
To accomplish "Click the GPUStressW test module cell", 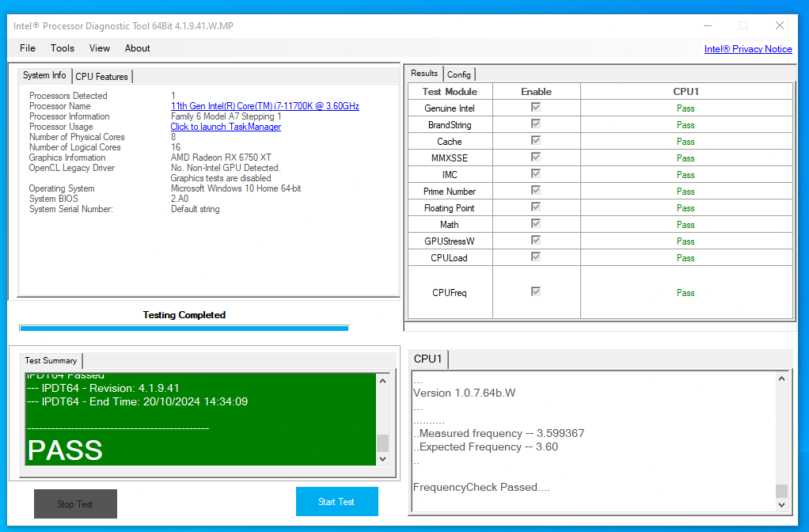I will pyautogui.click(x=450, y=241).
